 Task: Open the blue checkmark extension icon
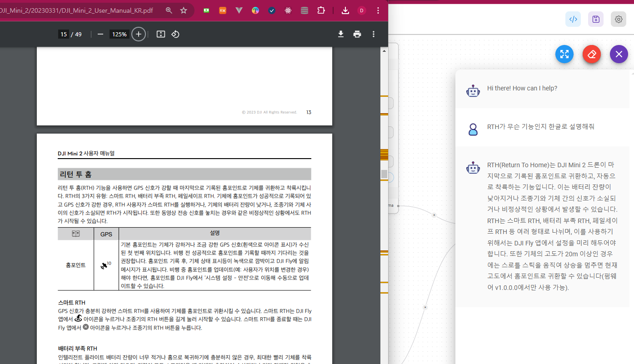coord(272,10)
